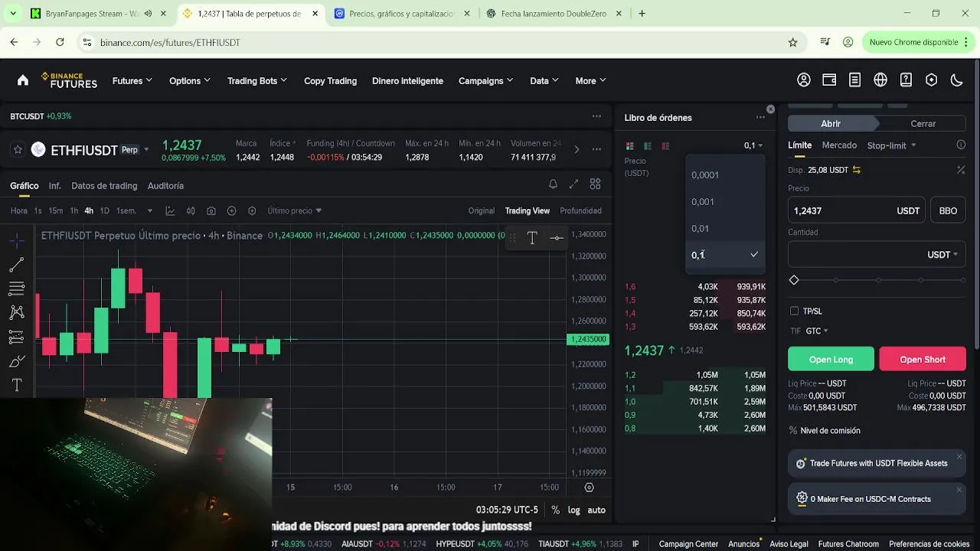
Task: Show bids-only green order book view
Action: (648, 145)
